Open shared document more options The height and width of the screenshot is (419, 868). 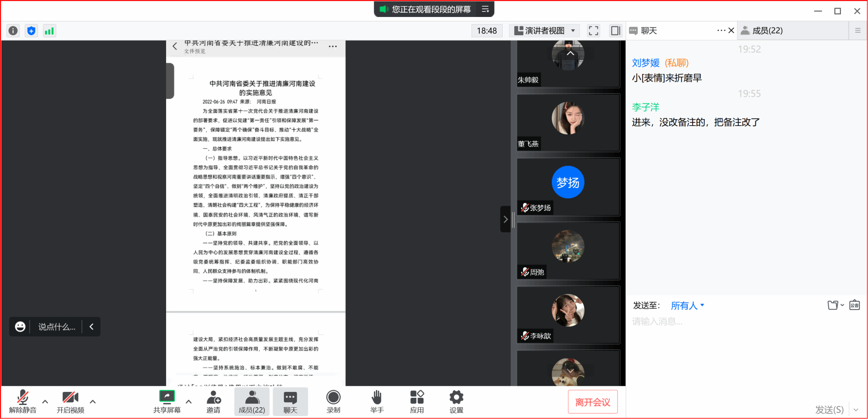[333, 46]
